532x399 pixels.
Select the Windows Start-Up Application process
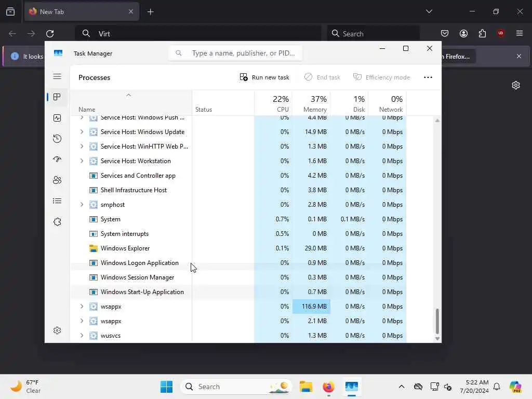pyautogui.click(x=238, y=292)
